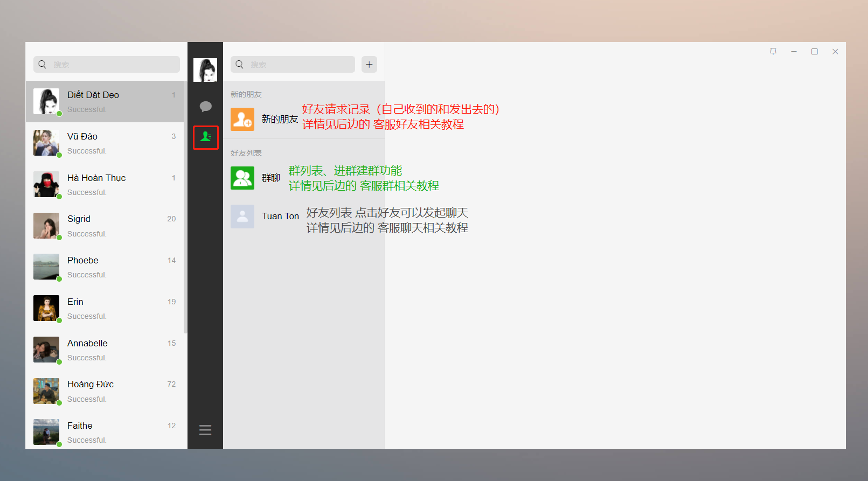Open Annabelle's account row
This screenshot has height=481, width=868.
point(105,350)
